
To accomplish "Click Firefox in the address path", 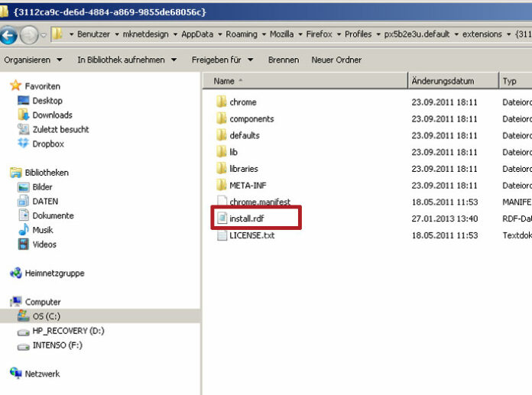I will tap(319, 34).
